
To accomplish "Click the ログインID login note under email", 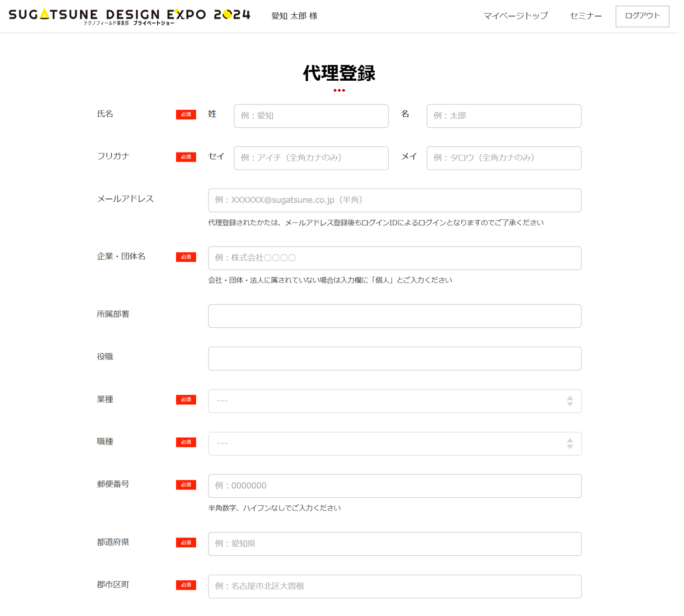I will point(376,223).
